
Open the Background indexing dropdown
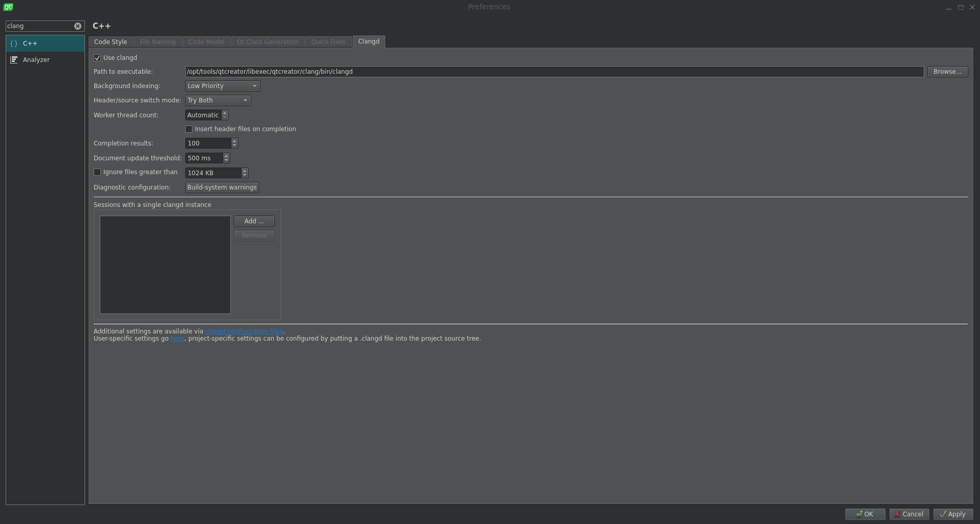tap(223, 86)
